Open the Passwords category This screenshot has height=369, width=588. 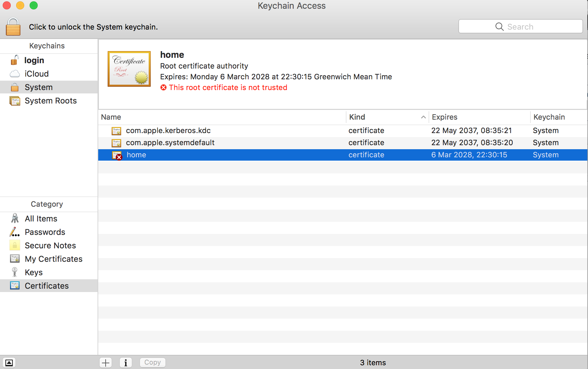tap(45, 232)
